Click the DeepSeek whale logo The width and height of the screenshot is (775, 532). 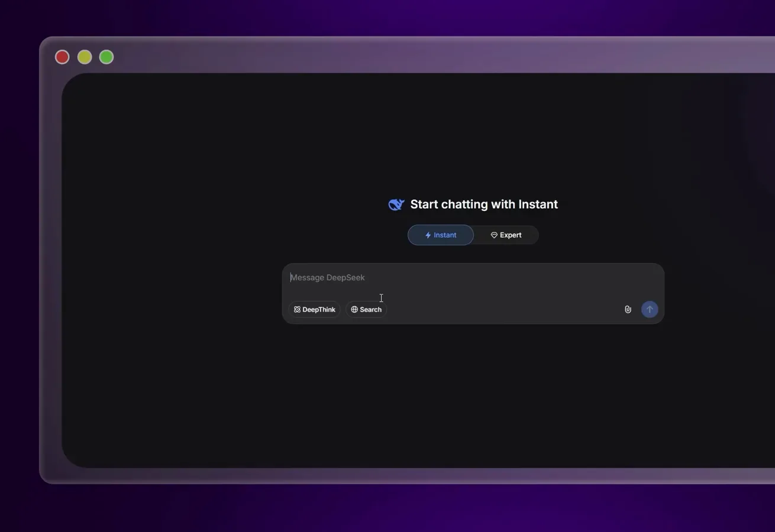point(396,205)
